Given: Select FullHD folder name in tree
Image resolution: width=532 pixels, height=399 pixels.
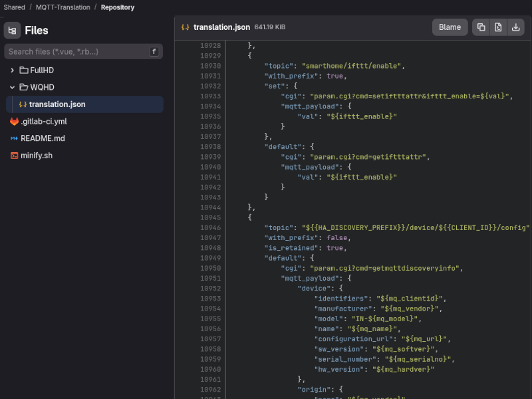Looking at the screenshot, I should point(42,70).
